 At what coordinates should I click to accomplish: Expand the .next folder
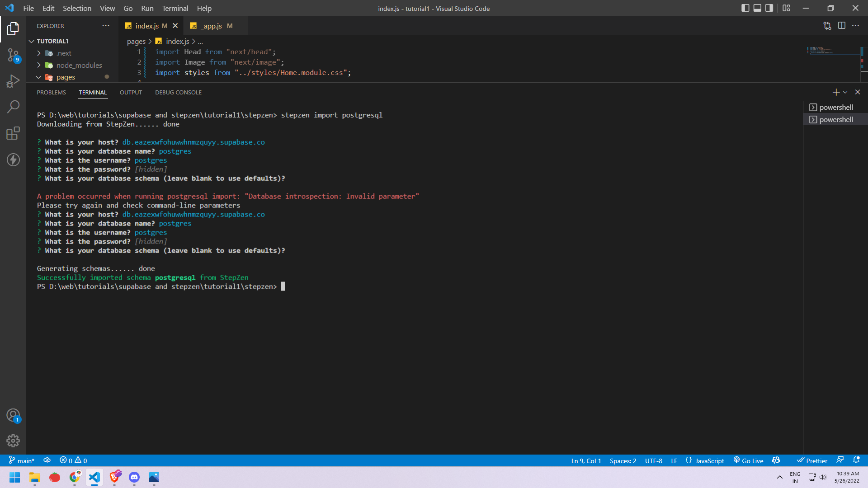63,53
